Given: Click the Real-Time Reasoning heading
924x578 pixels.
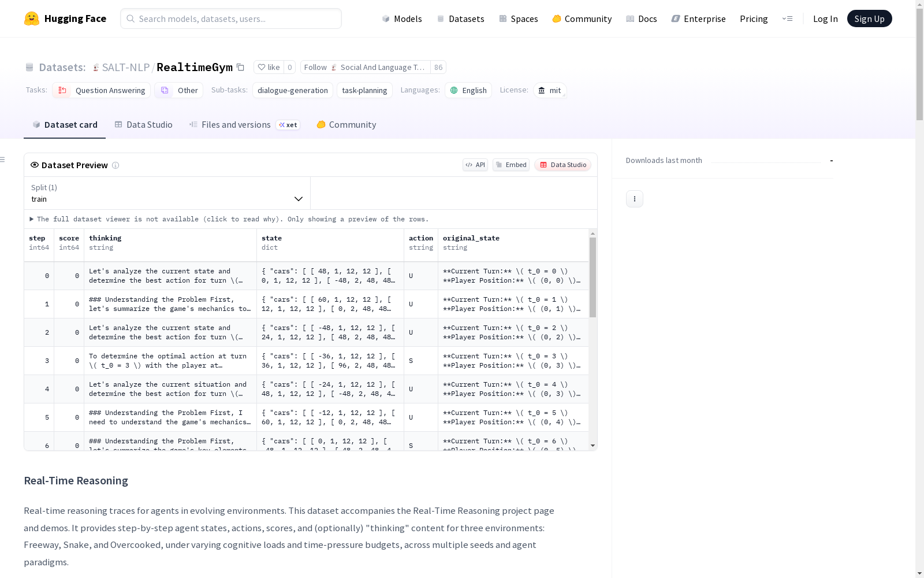Looking at the screenshot, I should pyautogui.click(x=76, y=481).
